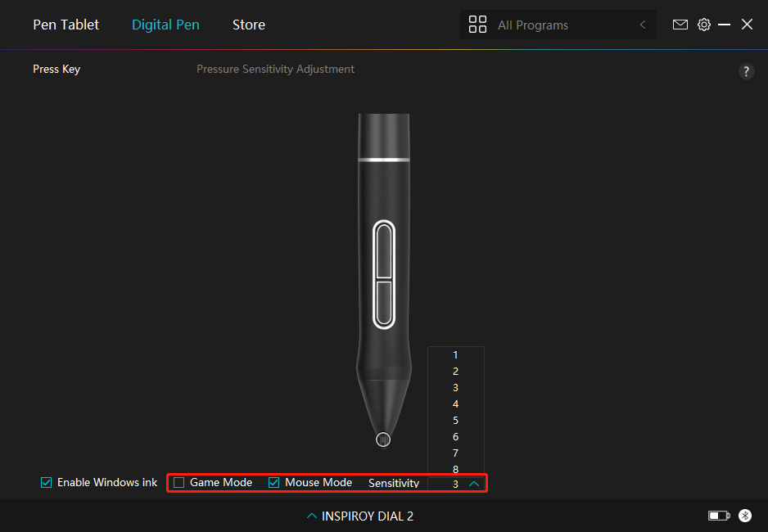Click the programs grid icon
Image resolution: width=768 pixels, height=532 pixels.
pyautogui.click(x=477, y=25)
